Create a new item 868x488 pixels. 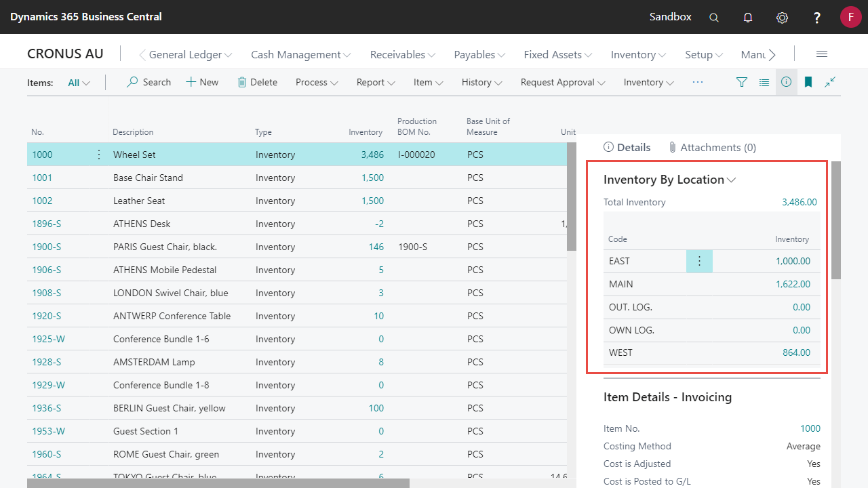pyautogui.click(x=202, y=82)
